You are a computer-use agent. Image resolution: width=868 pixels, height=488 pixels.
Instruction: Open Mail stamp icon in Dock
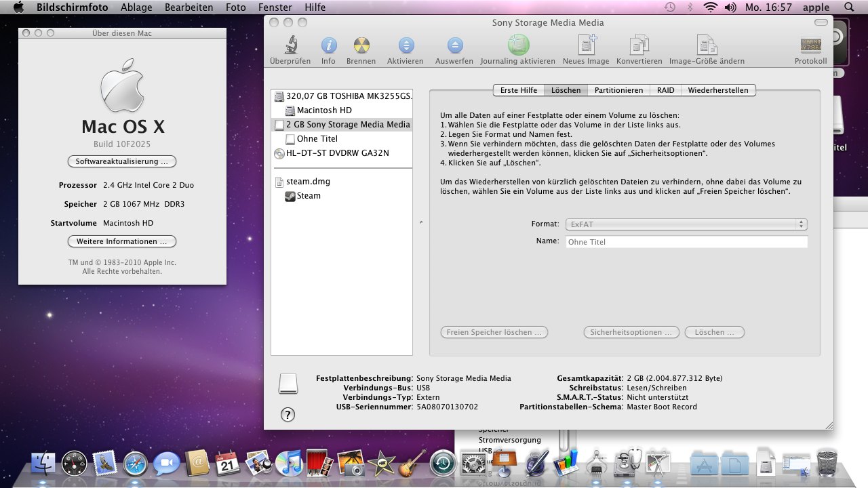coord(105,463)
